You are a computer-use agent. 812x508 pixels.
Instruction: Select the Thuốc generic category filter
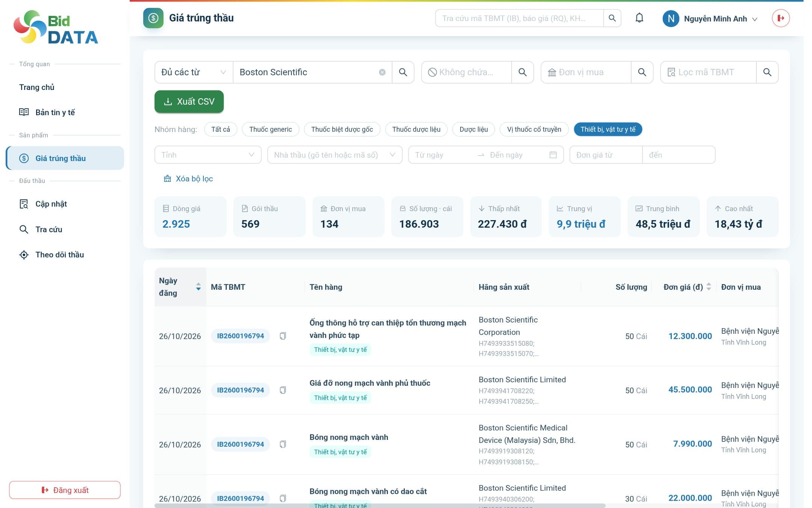pyautogui.click(x=271, y=129)
